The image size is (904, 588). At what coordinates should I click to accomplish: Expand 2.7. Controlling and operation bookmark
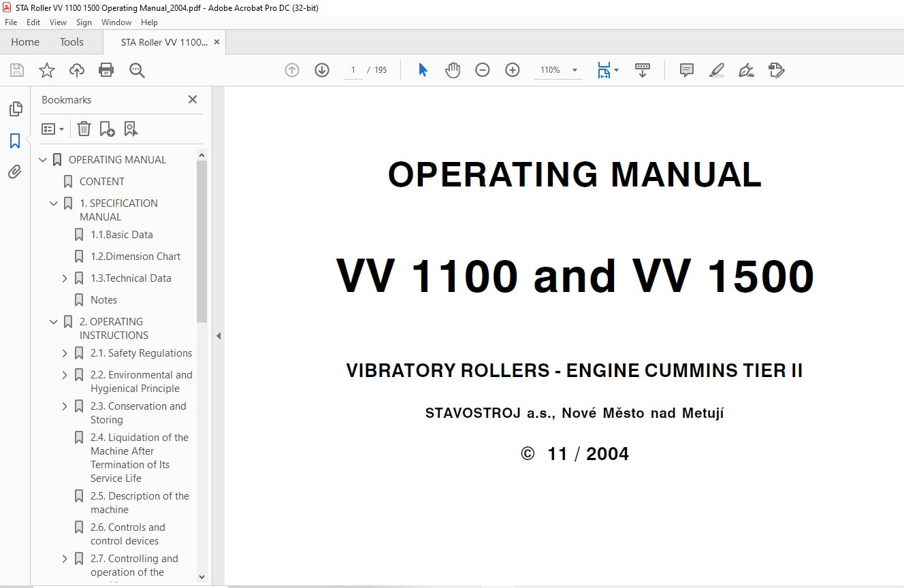pyautogui.click(x=65, y=559)
